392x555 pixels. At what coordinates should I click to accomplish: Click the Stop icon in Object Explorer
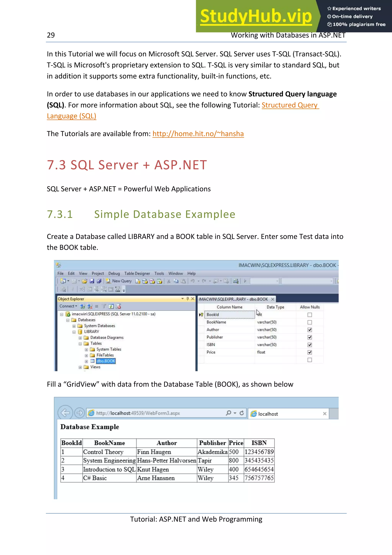pos(97,306)
